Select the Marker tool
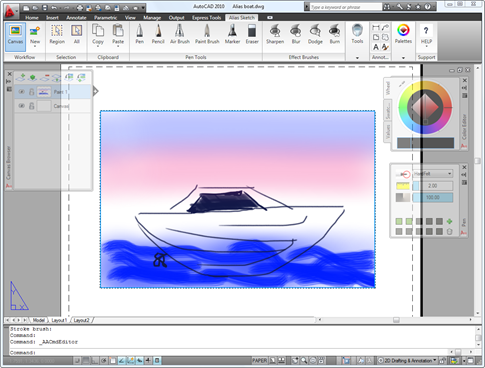Screen dimensions: 485x368 [232, 34]
